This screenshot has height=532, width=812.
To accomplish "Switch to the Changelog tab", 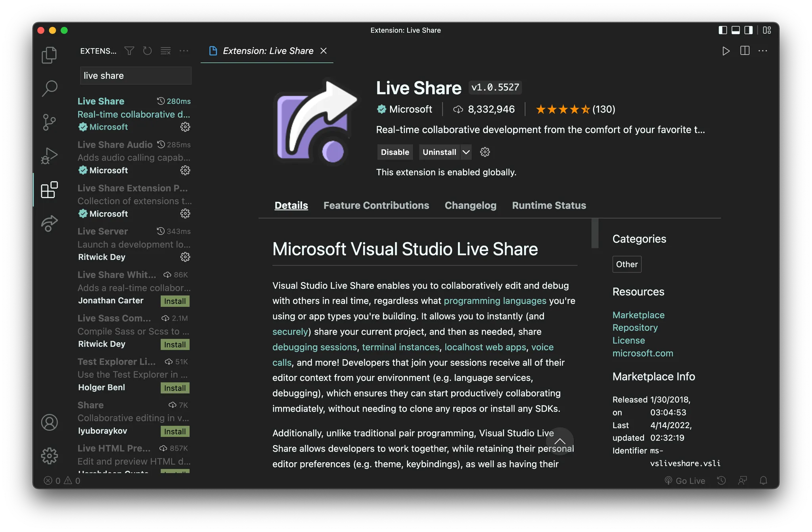I will click(470, 205).
